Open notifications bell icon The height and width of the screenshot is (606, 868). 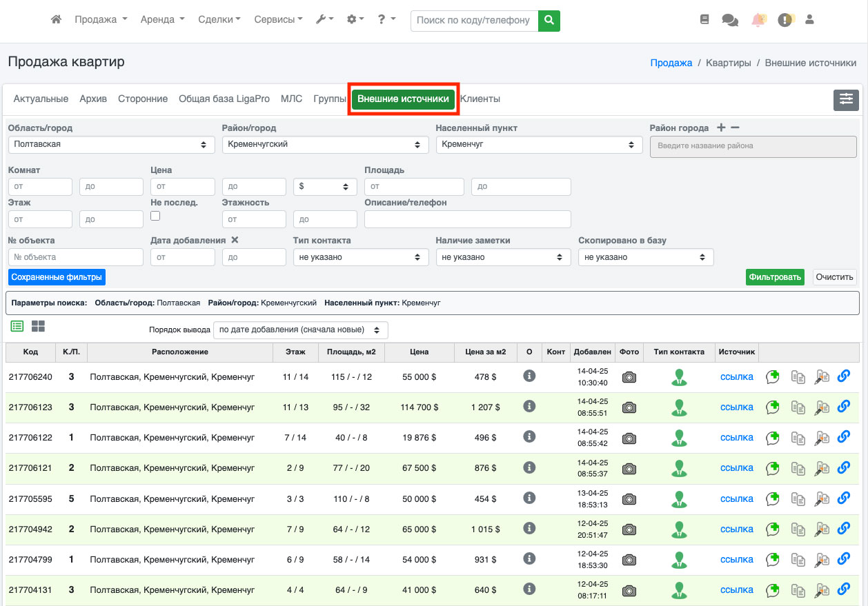coord(758,20)
